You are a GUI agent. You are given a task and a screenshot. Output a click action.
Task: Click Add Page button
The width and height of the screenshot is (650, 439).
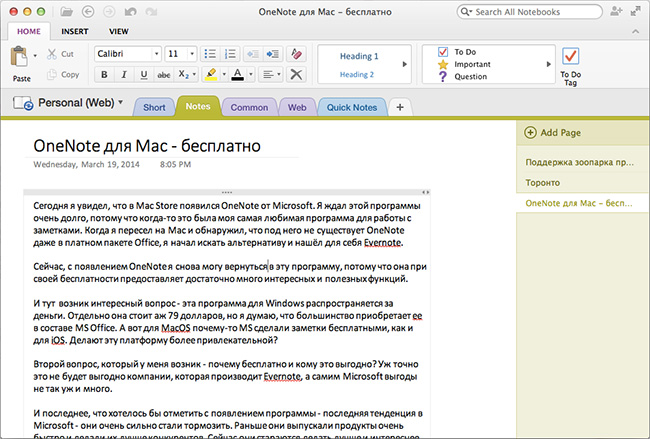tap(553, 133)
